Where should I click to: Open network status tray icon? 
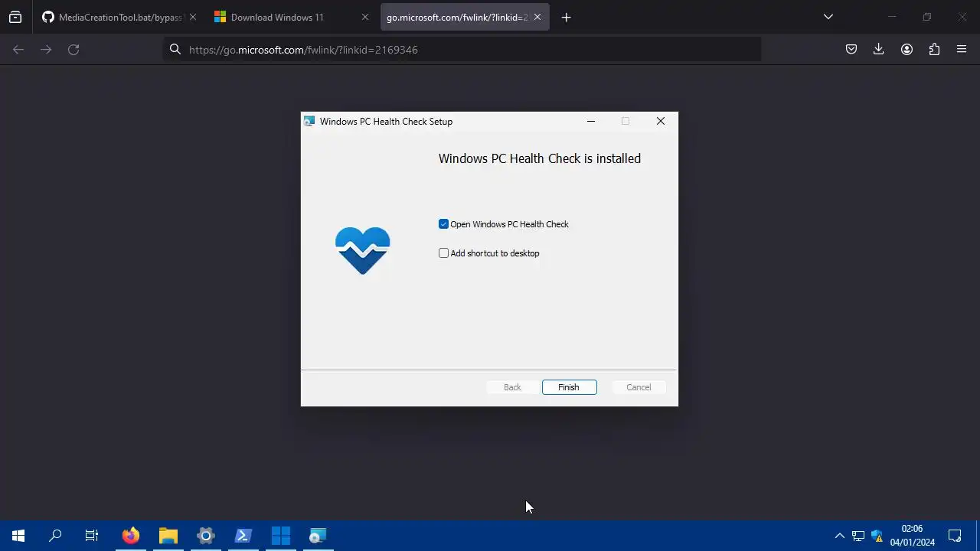click(858, 536)
